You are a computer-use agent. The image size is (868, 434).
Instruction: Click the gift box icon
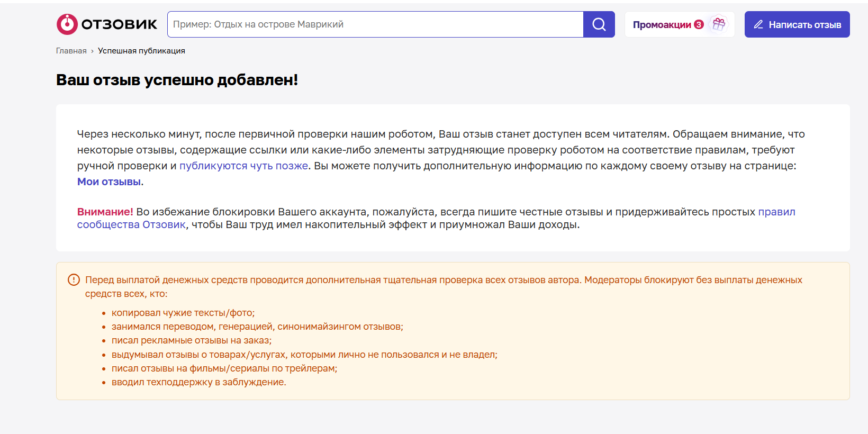pyautogui.click(x=718, y=24)
